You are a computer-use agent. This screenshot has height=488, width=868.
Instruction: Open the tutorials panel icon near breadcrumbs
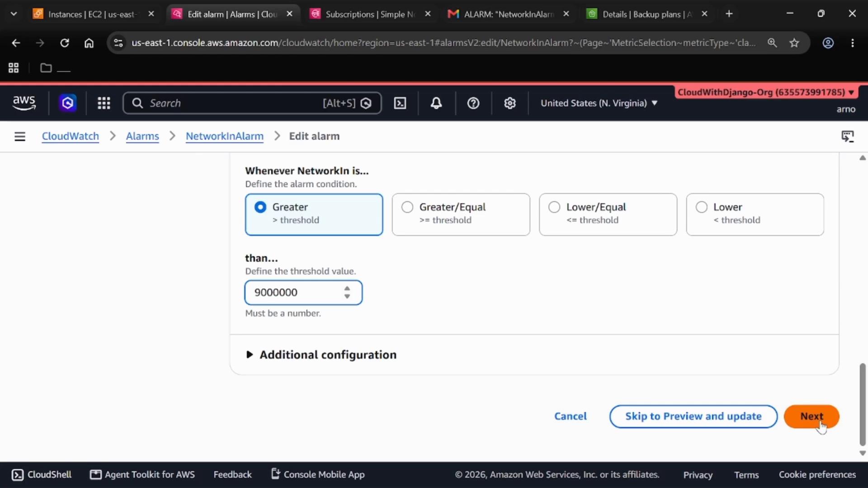(848, 136)
